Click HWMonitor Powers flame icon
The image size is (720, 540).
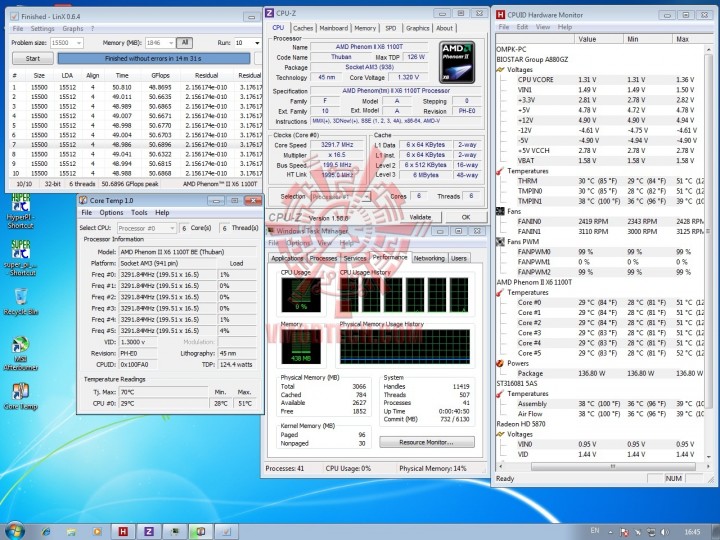click(x=500, y=363)
